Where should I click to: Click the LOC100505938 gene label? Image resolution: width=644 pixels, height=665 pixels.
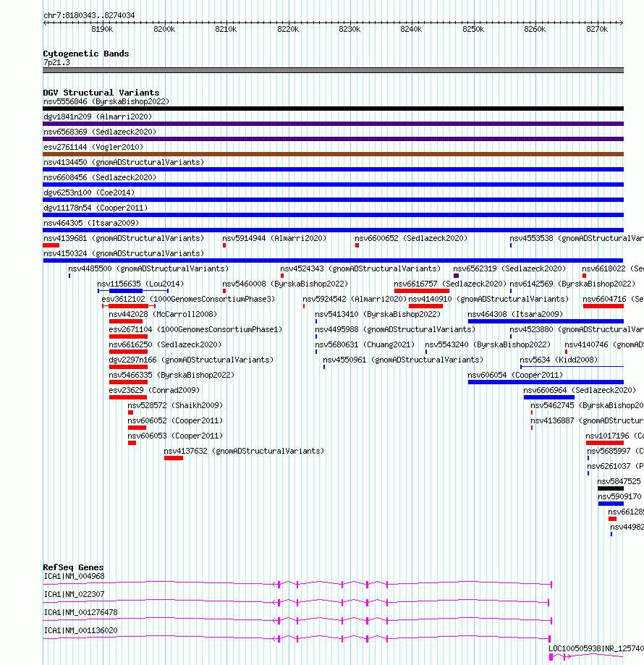click(596, 649)
